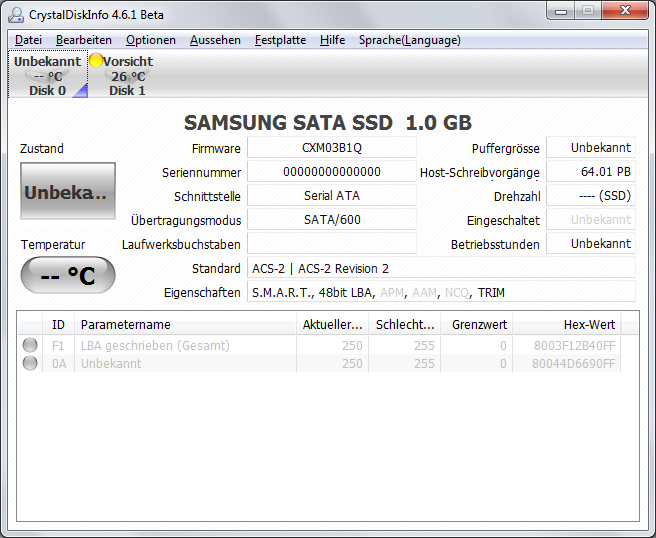Click the Puffergrösse value Unbekannt
Viewport: 656px width, 538px height.
tap(591, 148)
